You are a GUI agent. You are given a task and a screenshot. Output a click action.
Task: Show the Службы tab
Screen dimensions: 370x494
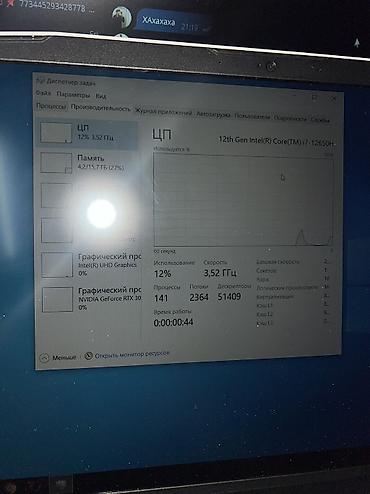click(320, 119)
